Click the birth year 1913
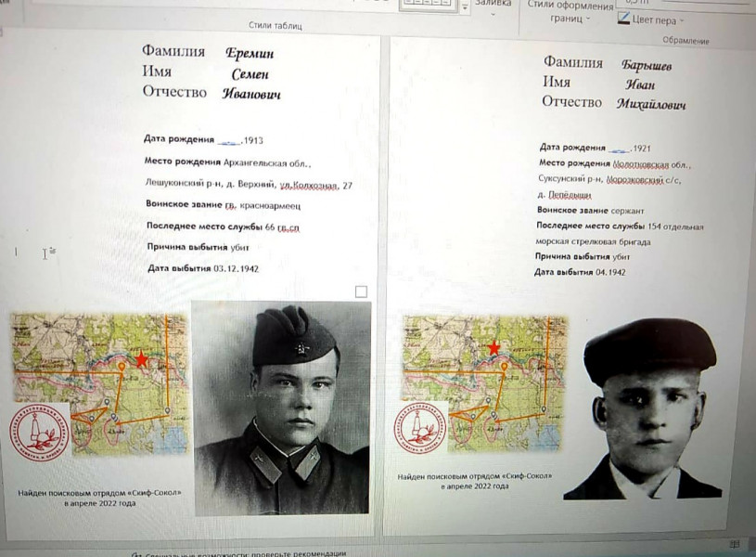Viewport: 756px width, 557px height. (x=253, y=141)
